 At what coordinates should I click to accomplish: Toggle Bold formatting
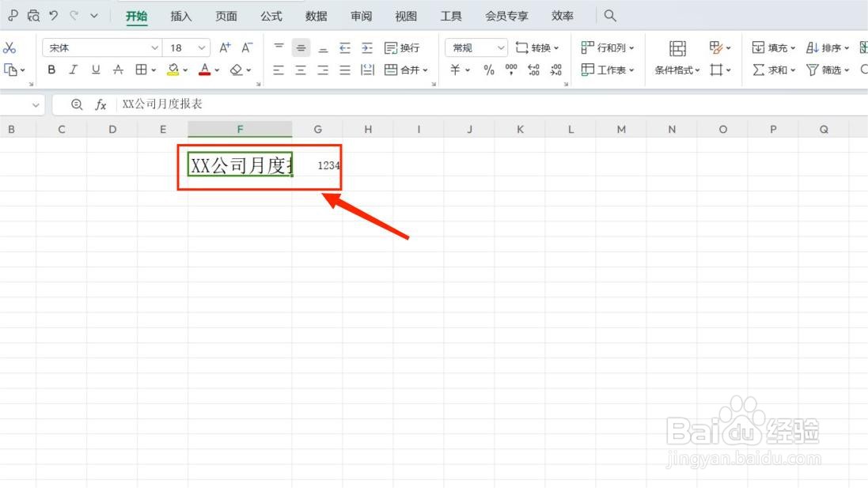point(51,70)
